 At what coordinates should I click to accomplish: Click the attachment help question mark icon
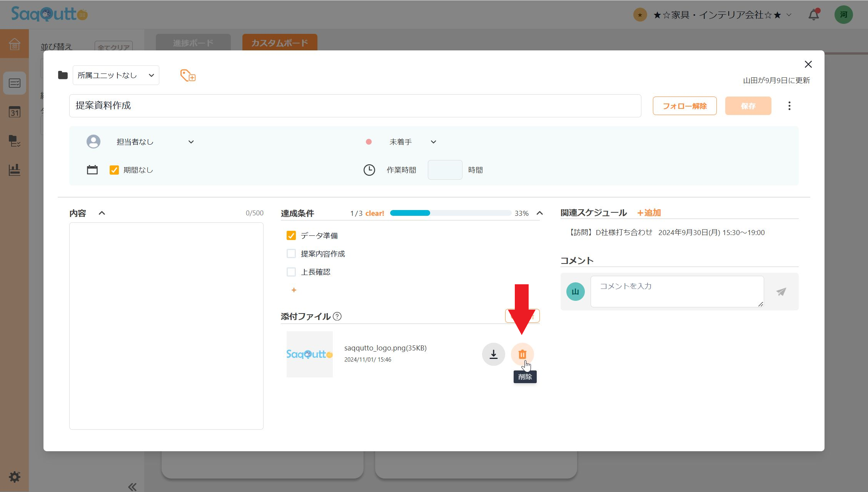[x=337, y=316]
